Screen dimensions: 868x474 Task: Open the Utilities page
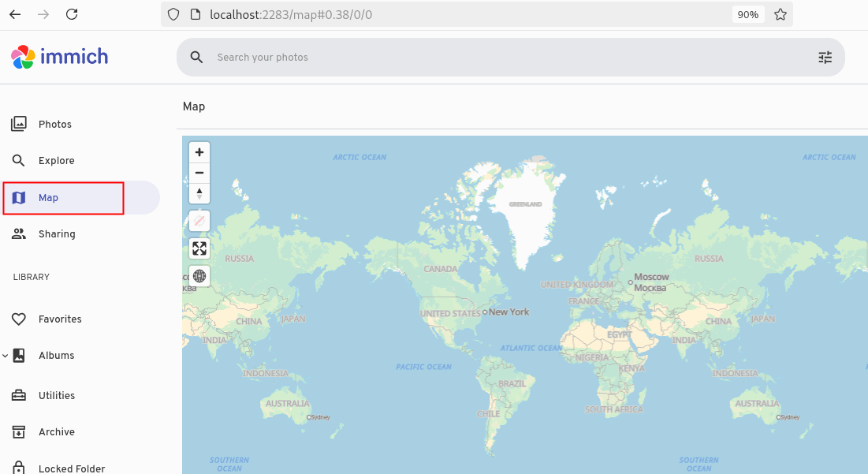click(x=57, y=396)
